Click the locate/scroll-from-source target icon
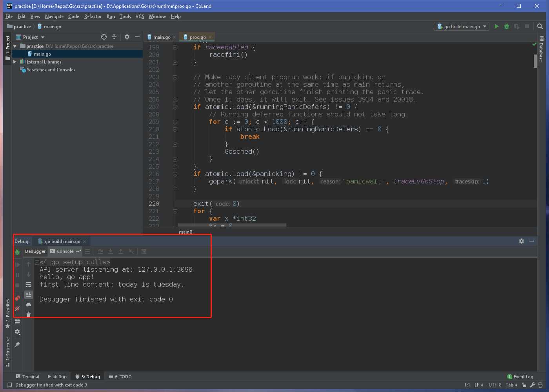549x392 pixels. pyautogui.click(x=104, y=37)
